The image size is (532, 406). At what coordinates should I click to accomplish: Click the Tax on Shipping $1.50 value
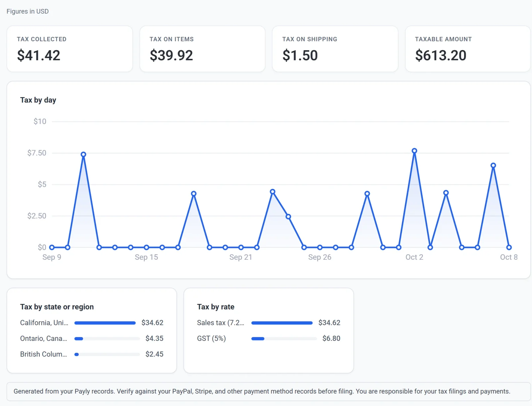(x=300, y=55)
